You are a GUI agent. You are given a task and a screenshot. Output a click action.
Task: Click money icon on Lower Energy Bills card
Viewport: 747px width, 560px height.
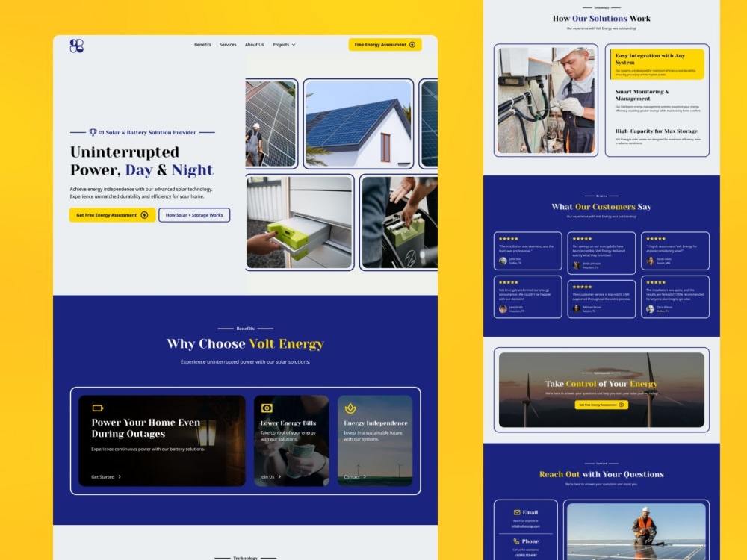267,408
